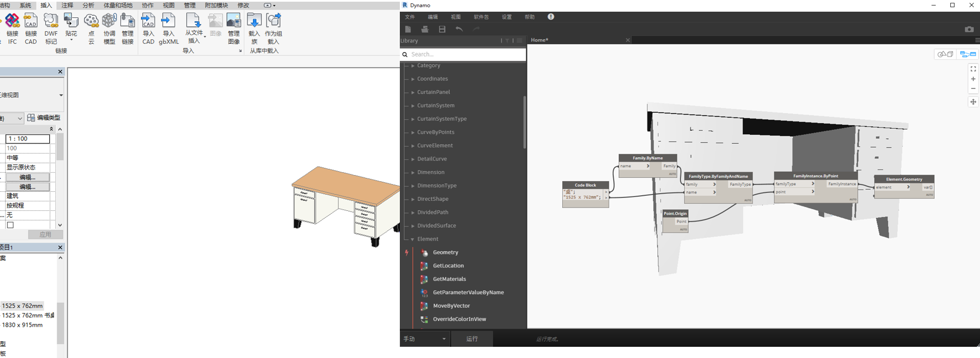Switch to the 注释 ribbon tab
Screen dimensions: 980x358
pyautogui.click(x=67, y=5)
